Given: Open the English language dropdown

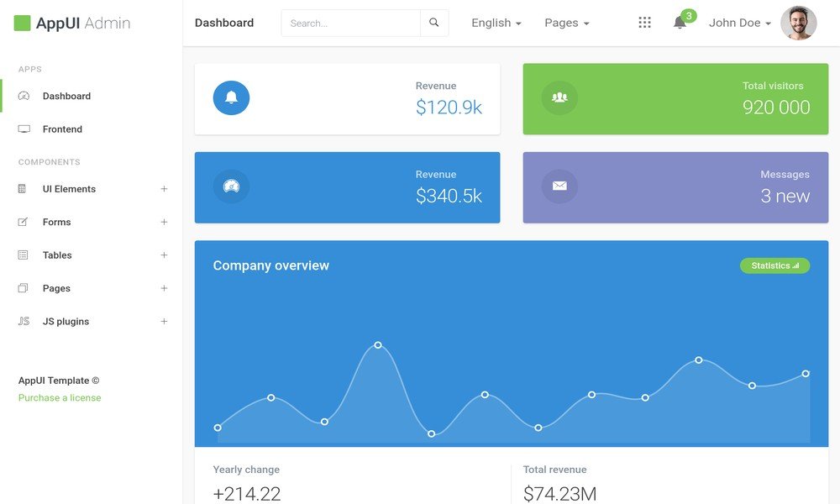Looking at the screenshot, I should (496, 23).
